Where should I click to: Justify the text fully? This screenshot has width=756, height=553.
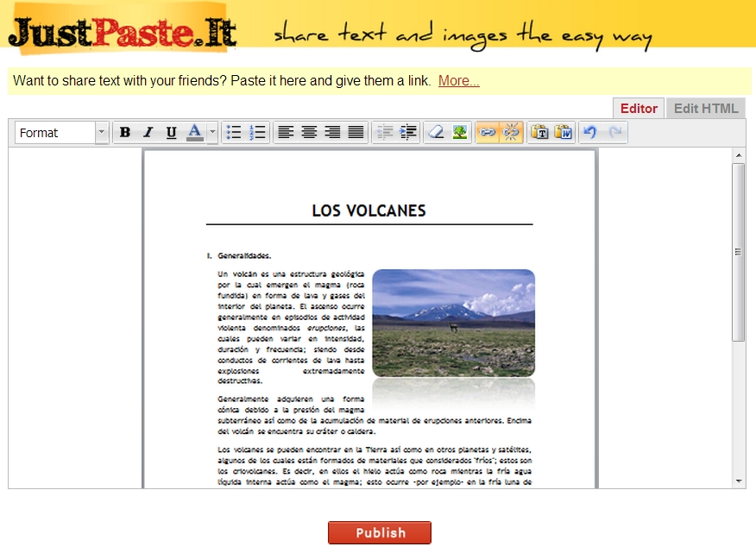(356, 133)
